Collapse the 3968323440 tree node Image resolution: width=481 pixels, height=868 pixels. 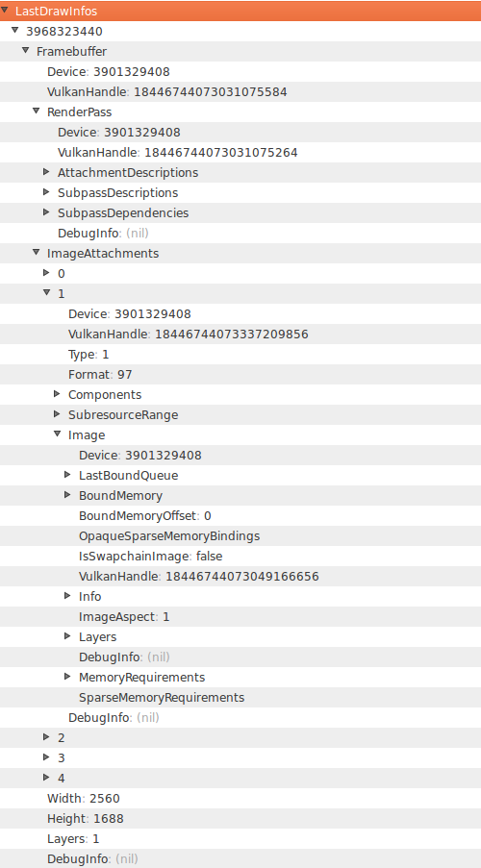coord(15,30)
